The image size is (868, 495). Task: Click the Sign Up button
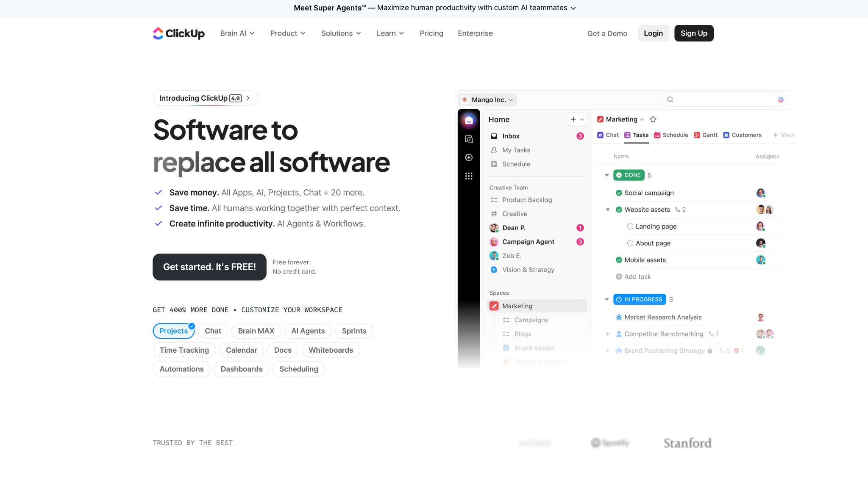click(x=694, y=33)
